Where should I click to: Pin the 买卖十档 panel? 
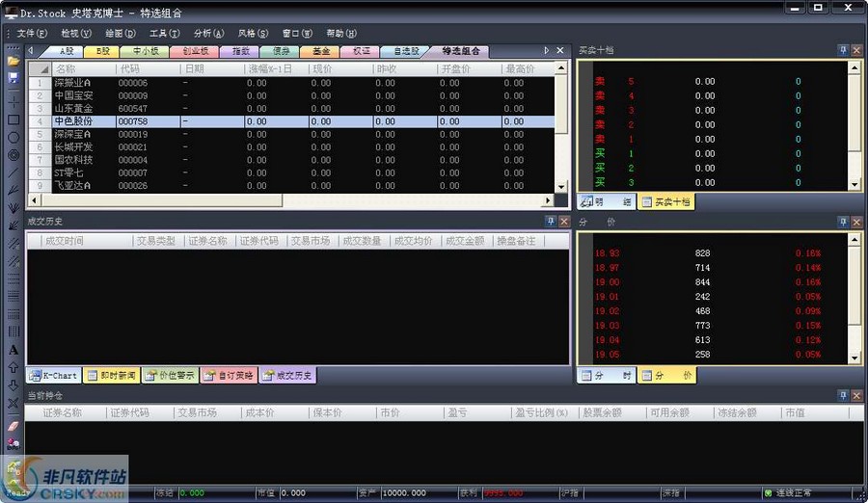(x=843, y=50)
